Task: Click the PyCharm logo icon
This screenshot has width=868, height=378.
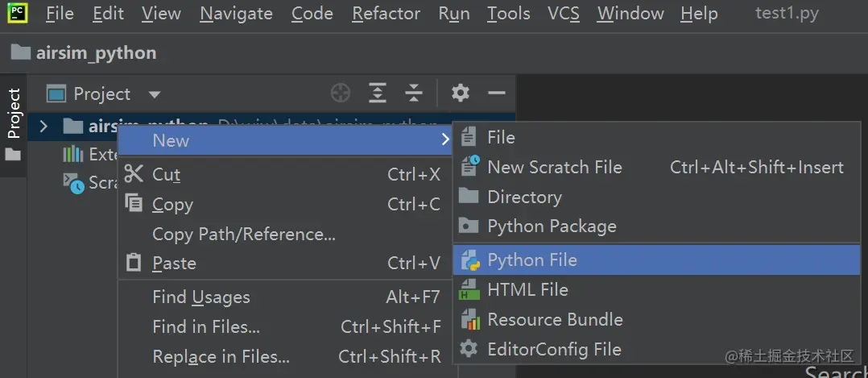Action: click(x=15, y=13)
